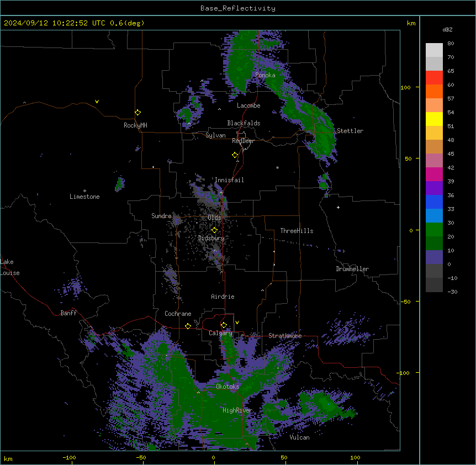Click the yellow diamond marker below RedDeer
The image size is (476, 465).
click(235, 155)
